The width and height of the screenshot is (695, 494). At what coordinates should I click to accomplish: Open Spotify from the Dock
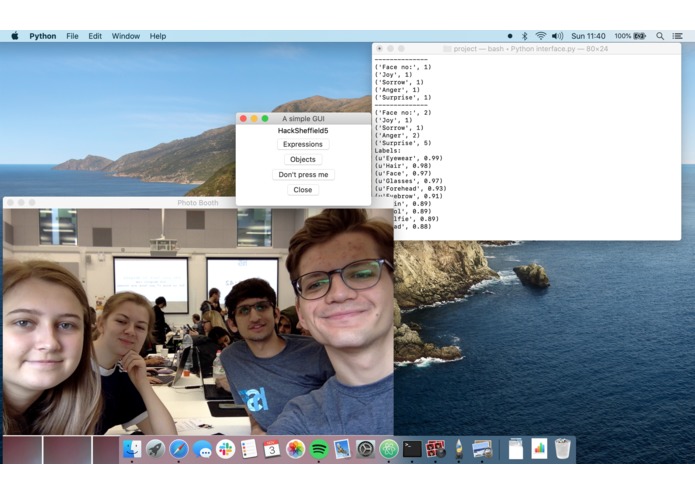319,449
